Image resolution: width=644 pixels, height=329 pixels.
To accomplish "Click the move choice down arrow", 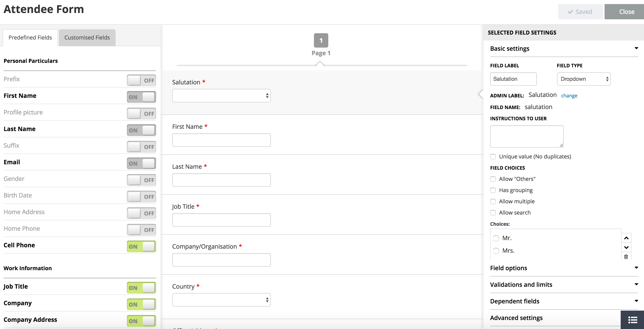I will [x=626, y=248].
